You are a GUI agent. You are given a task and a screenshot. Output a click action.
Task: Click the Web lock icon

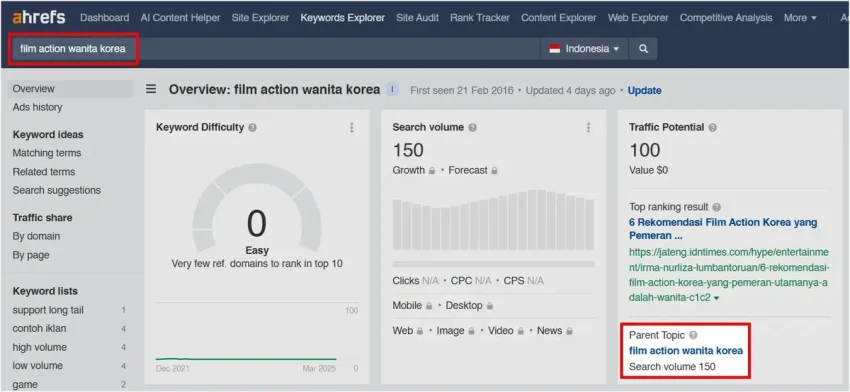click(x=420, y=331)
